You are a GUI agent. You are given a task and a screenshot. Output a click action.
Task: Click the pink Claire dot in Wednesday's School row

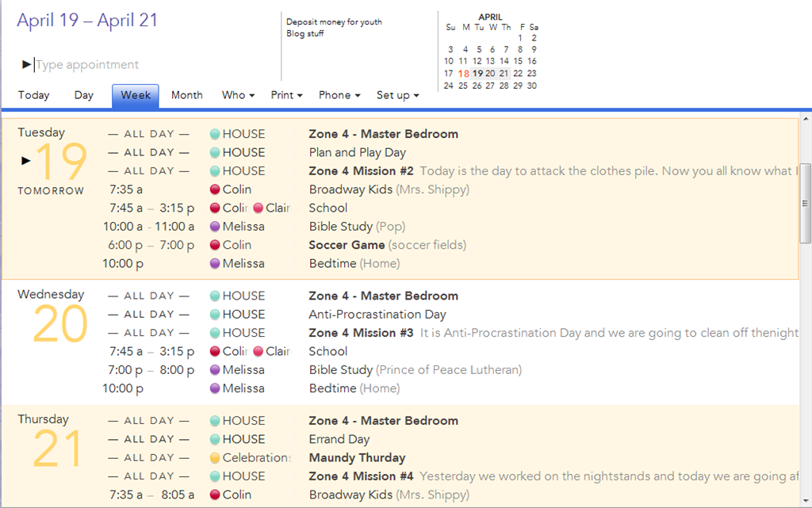(259, 352)
